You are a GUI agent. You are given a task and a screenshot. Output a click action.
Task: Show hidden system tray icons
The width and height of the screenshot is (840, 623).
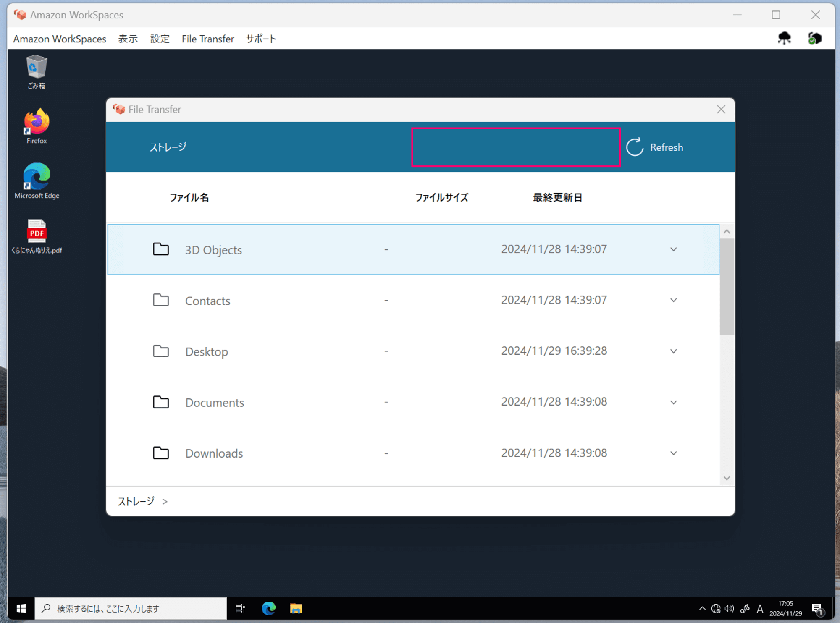click(x=702, y=608)
